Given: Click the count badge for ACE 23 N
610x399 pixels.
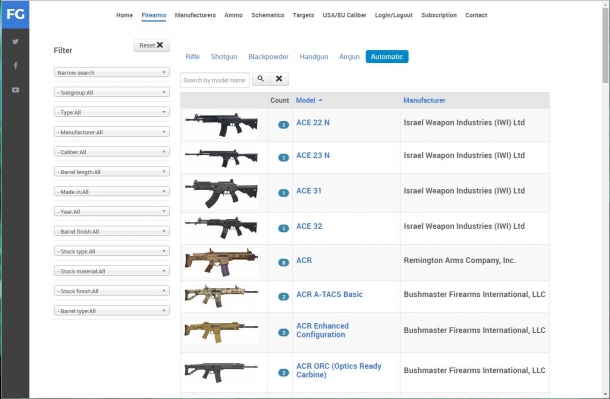Looking at the screenshot, I should 283,158.
